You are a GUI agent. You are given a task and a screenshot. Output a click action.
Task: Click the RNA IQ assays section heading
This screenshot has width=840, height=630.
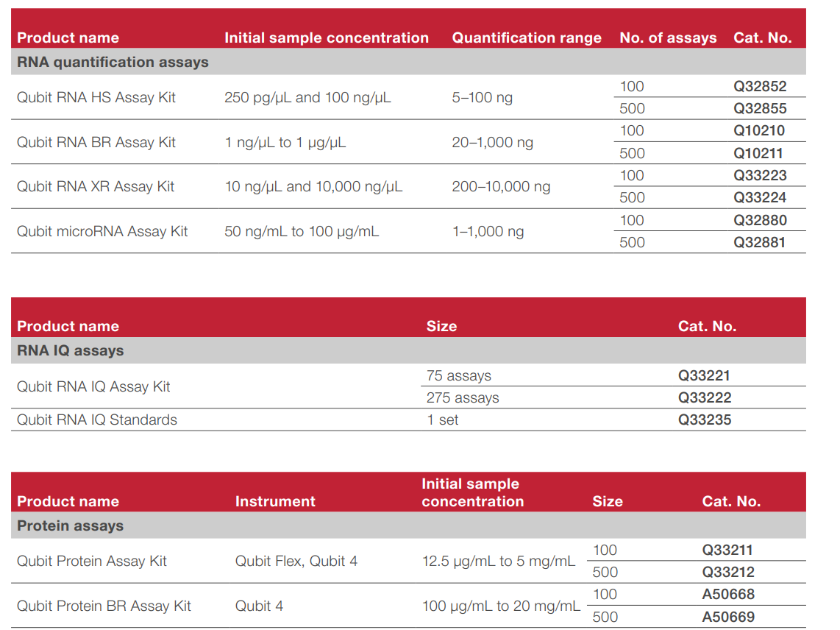click(70, 350)
